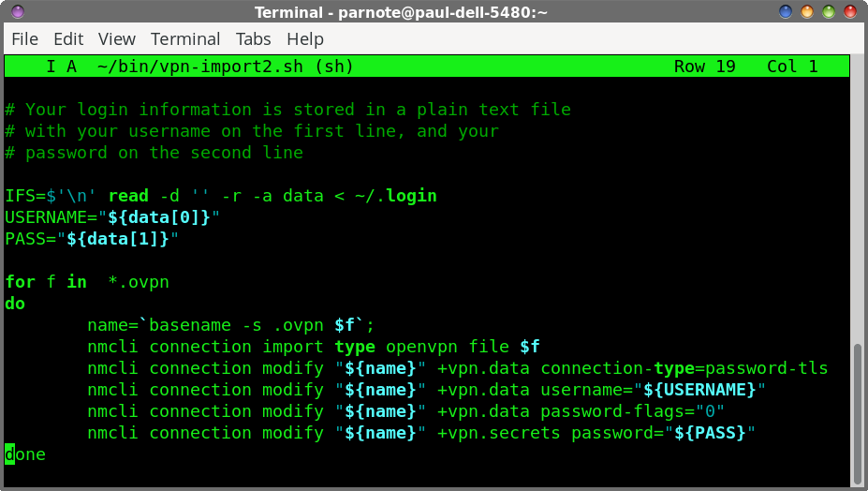The width and height of the screenshot is (868, 491).
Task: Open the View menu
Action: tap(117, 39)
